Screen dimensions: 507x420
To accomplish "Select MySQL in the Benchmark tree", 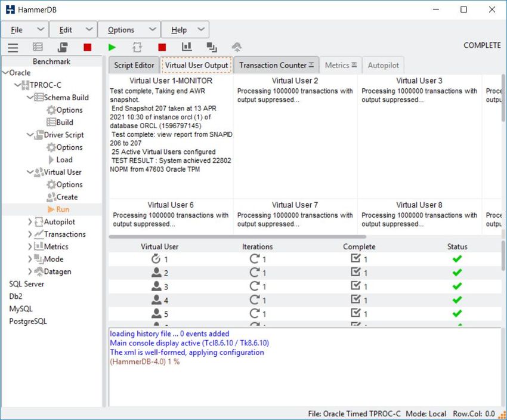I will tap(21, 309).
